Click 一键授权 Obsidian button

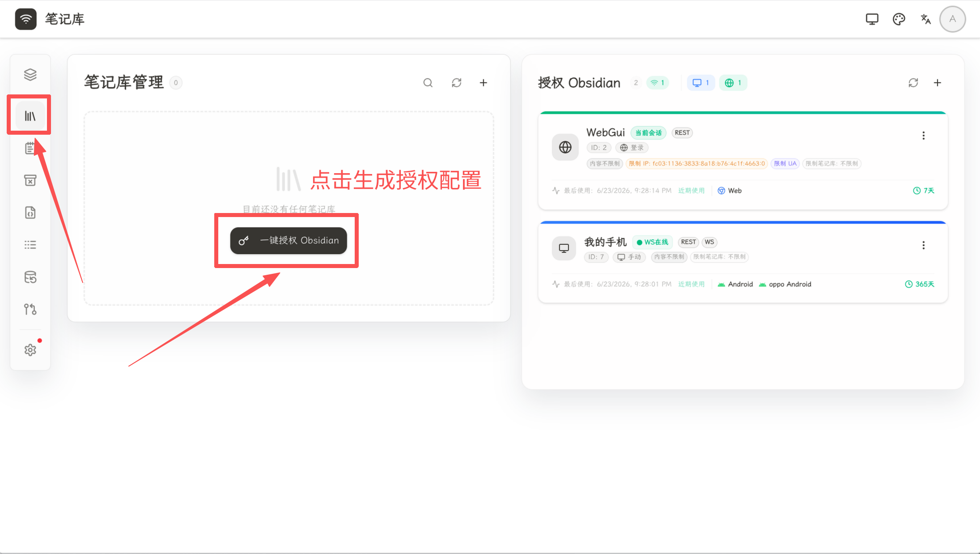pyautogui.click(x=288, y=241)
